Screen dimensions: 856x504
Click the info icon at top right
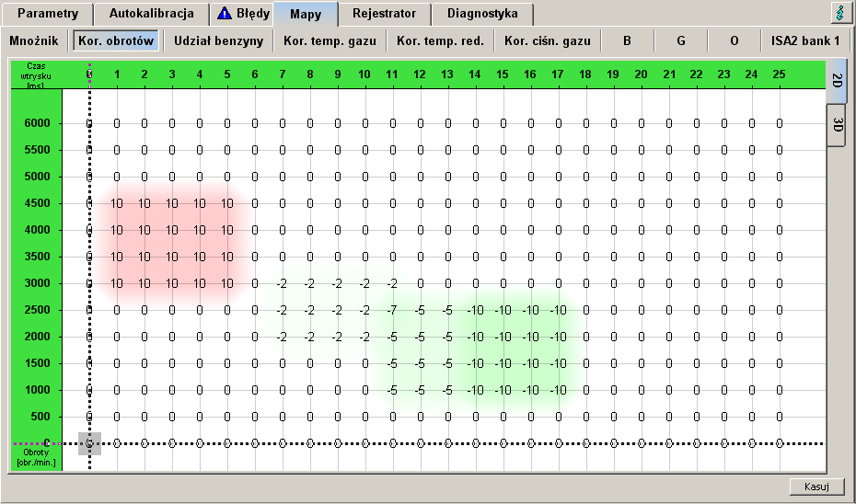pos(841,13)
